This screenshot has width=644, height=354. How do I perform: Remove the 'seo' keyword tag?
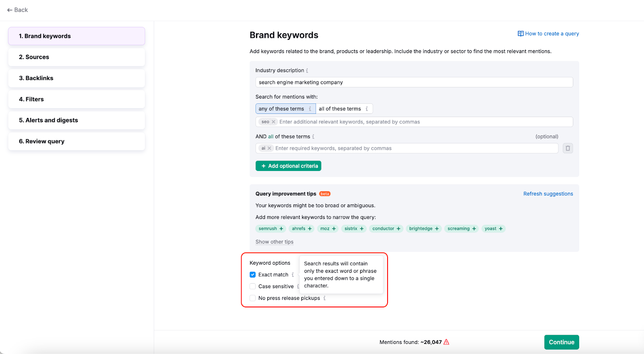[x=274, y=122]
